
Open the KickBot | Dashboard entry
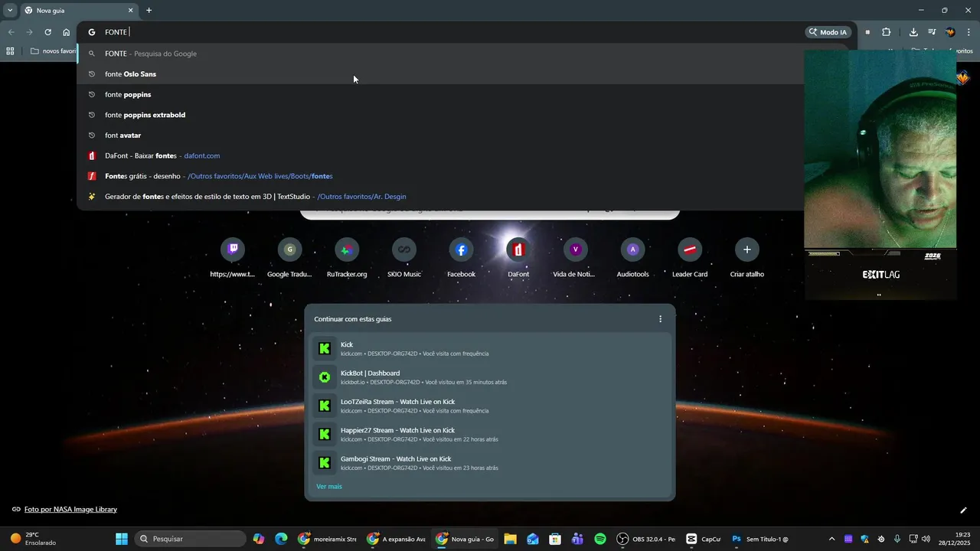tap(490, 377)
